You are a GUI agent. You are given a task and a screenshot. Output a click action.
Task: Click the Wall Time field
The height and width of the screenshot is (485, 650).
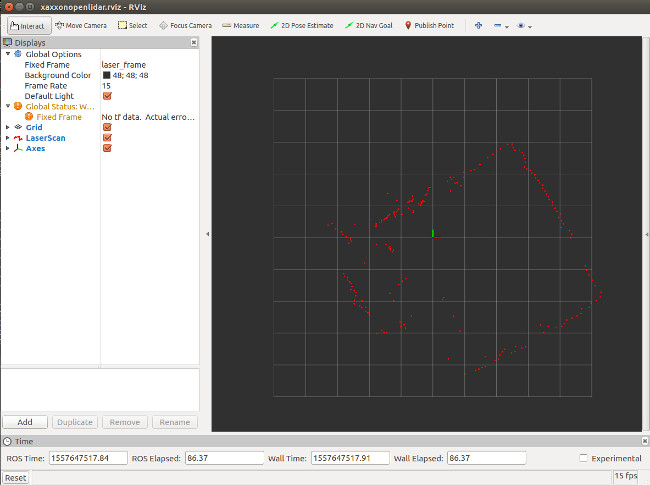[x=350, y=458]
